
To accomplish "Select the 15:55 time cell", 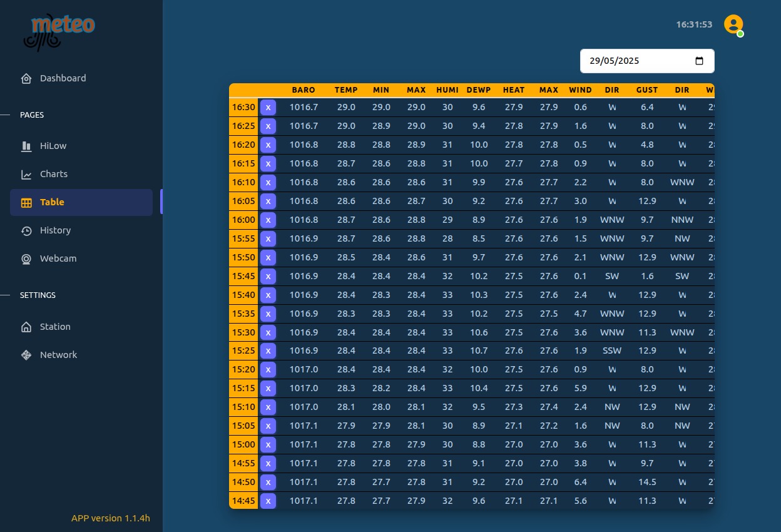I will (243, 238).
